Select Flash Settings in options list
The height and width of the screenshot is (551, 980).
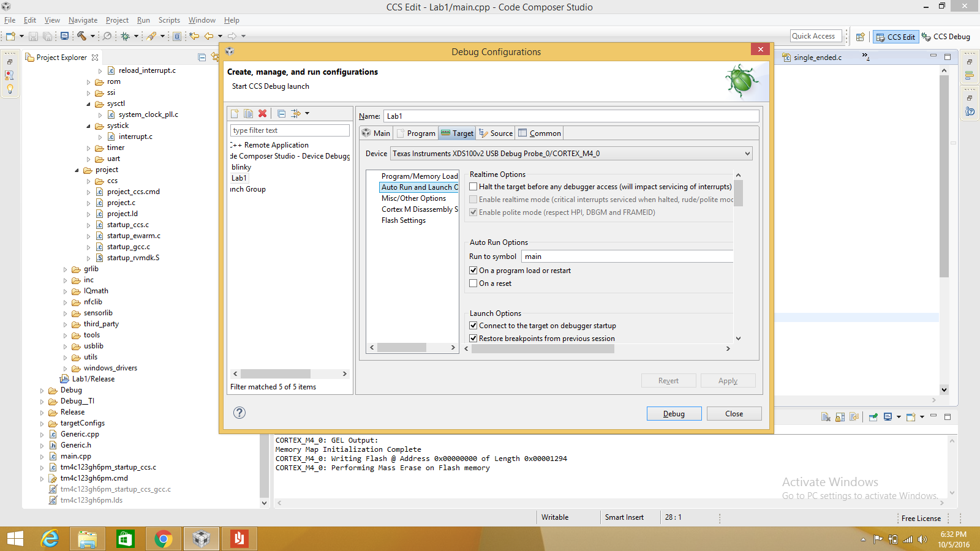point(404,220)
